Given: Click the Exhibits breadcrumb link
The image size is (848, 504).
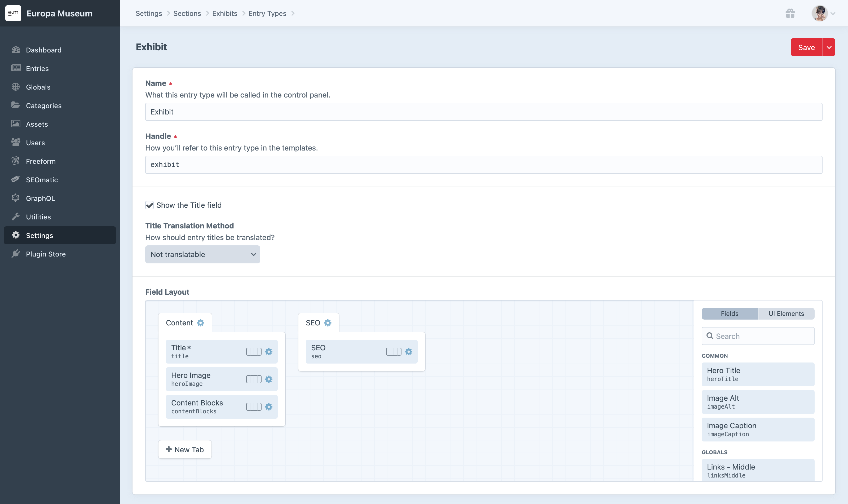Looking at the screenshot, I should pos(224,14).
